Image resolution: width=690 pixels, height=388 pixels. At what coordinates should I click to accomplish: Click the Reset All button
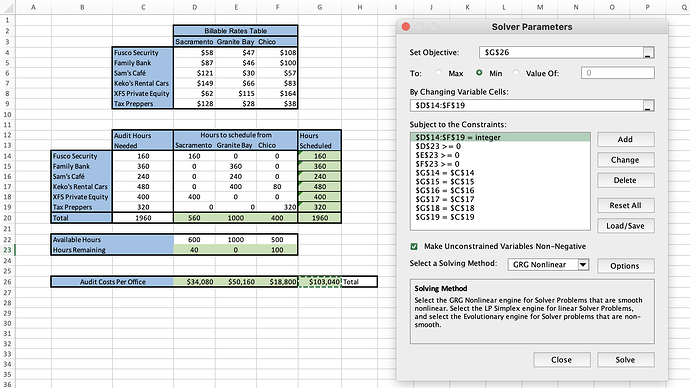[625, 205]
